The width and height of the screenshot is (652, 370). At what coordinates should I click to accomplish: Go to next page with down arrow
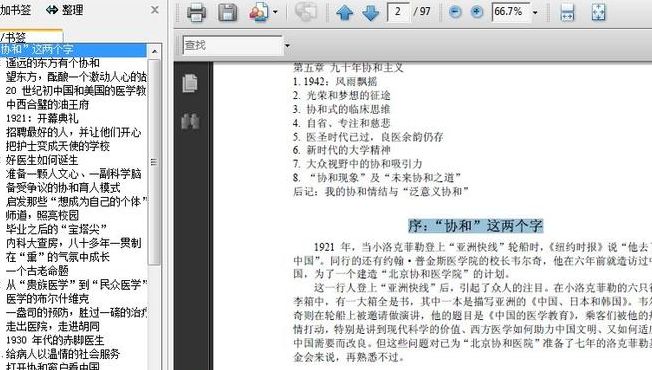[370, 12]
